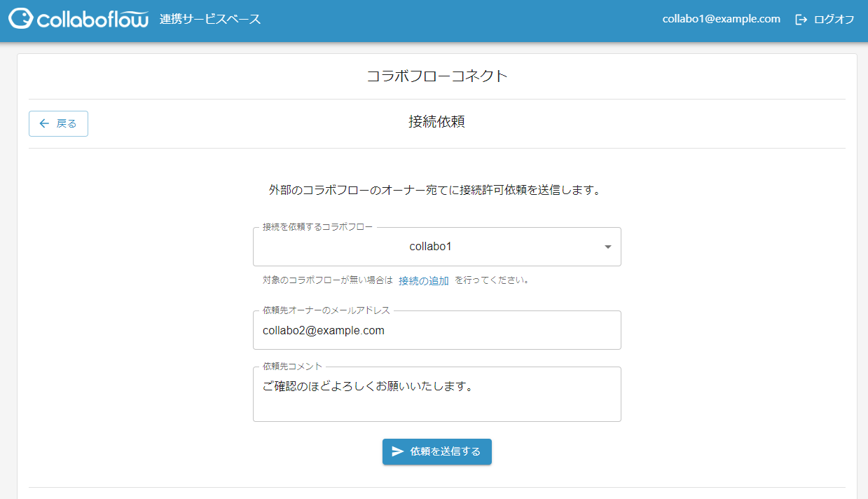Open the collabo1@example.com account menu
Image resolution: width=868 pixels, height=499 pixels.
(x=721, y=19)
